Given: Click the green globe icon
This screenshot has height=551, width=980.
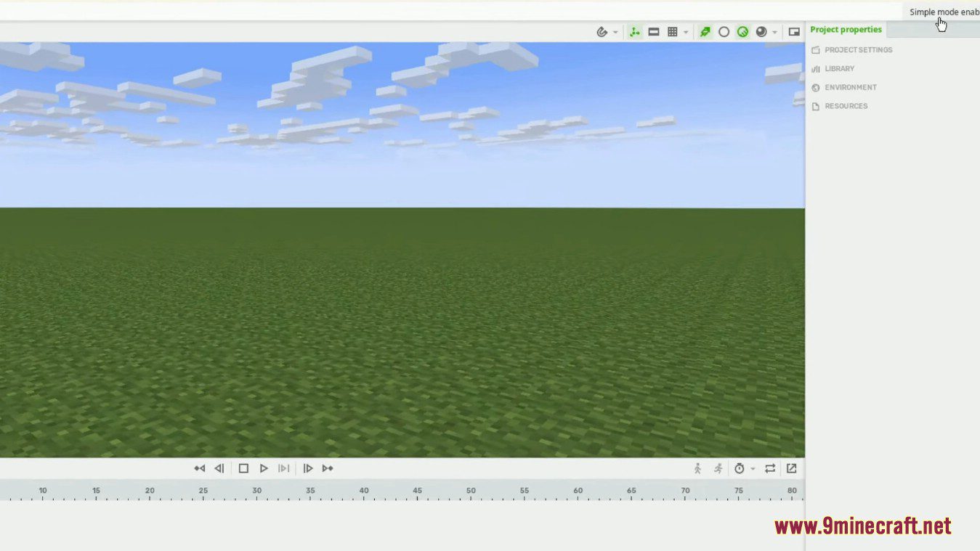Looking at the screenshot, I should (742, 31).
